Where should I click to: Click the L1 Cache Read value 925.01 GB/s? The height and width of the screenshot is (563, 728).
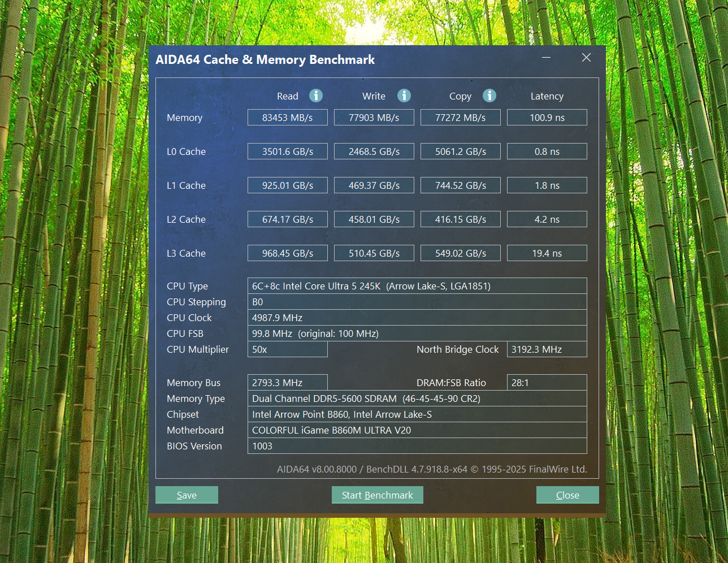(288, 185)
